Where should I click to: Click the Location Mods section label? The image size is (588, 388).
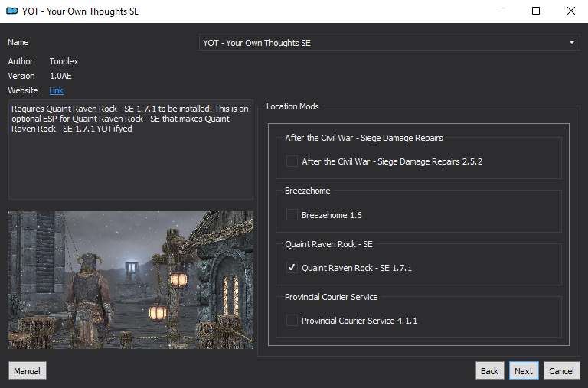tap(292, 106)
